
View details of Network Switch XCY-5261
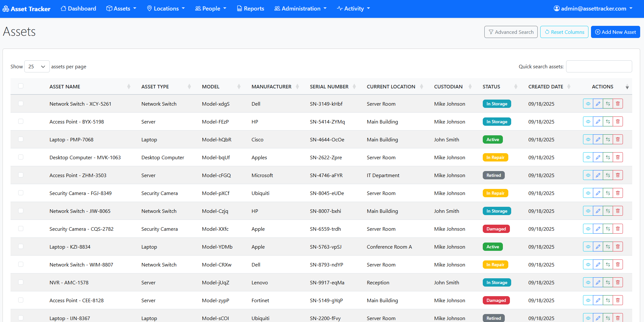(588, 104)
